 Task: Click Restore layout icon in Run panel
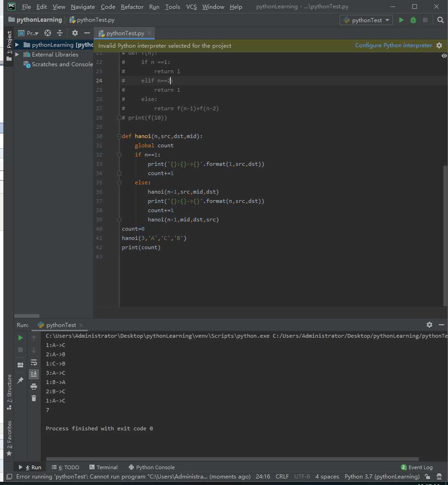[x=20, y=365]
